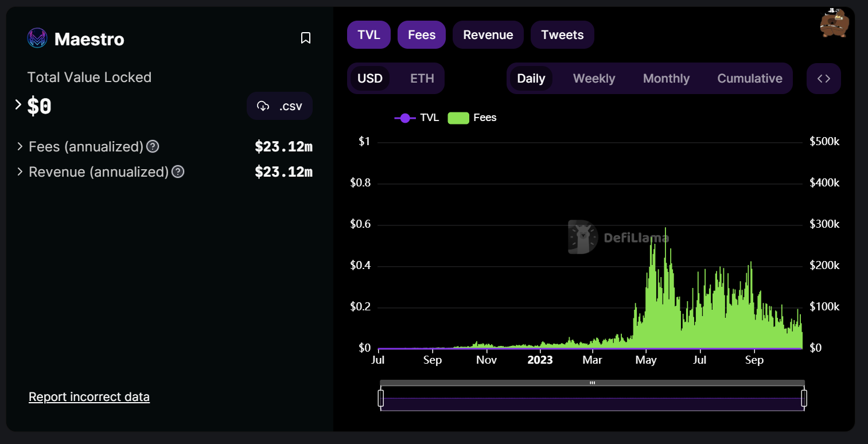This screenshot has height=444, width=868.
Task: Switch the chart to Weekly view
Action: tap(594, 79)
